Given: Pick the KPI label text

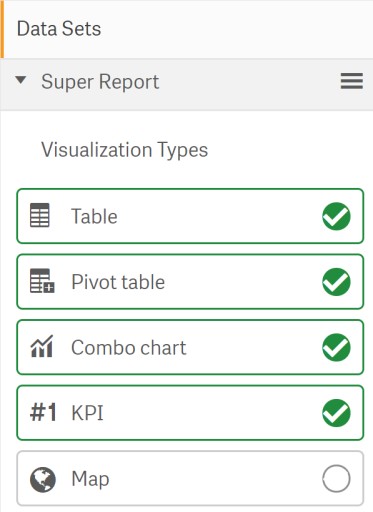Looking at the screenshot, I should tap(87, 413).
